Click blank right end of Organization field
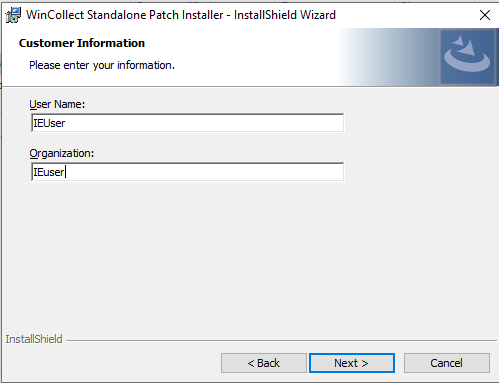The height and width of the screenshot is (383, 499). (x=300, y=172)
